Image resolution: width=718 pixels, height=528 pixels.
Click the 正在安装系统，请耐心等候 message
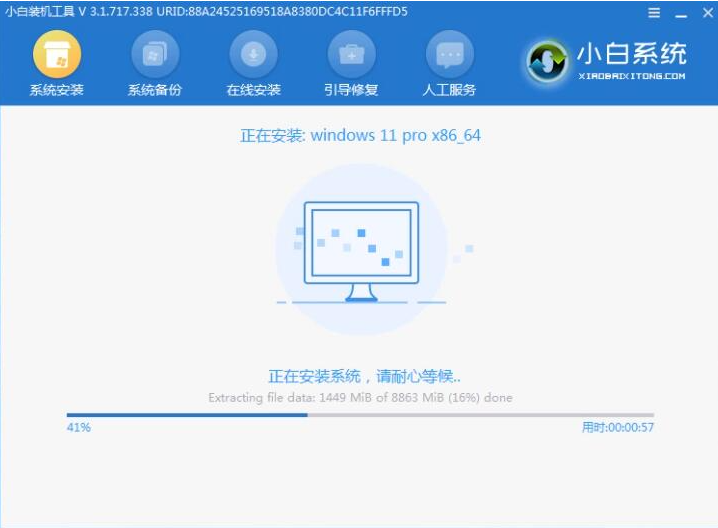point(364,376)
